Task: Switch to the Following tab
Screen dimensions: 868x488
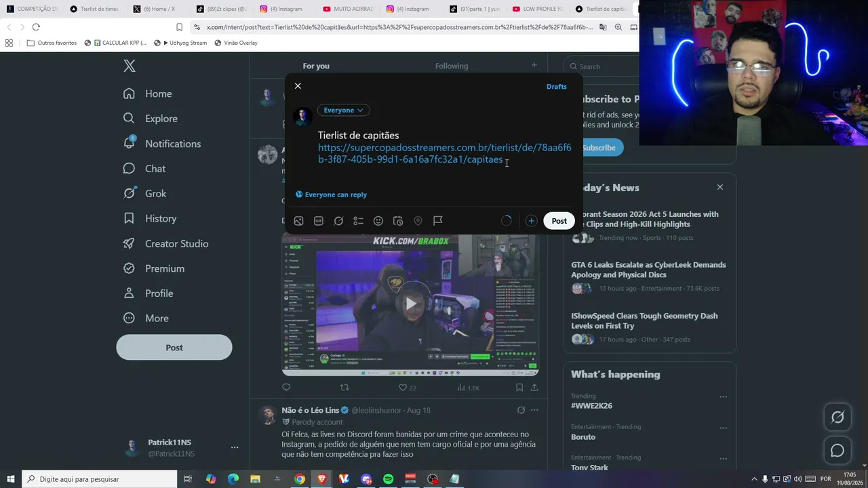Action: [x=452, y=66]
